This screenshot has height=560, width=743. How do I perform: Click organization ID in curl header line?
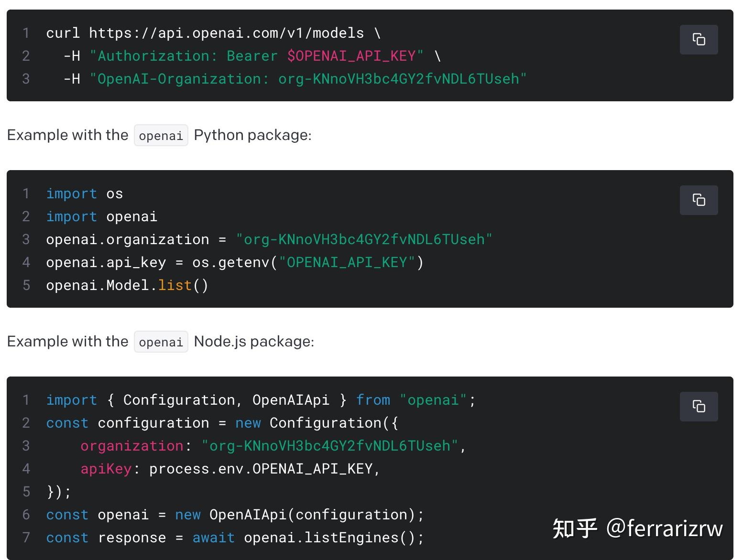[399, 79]
